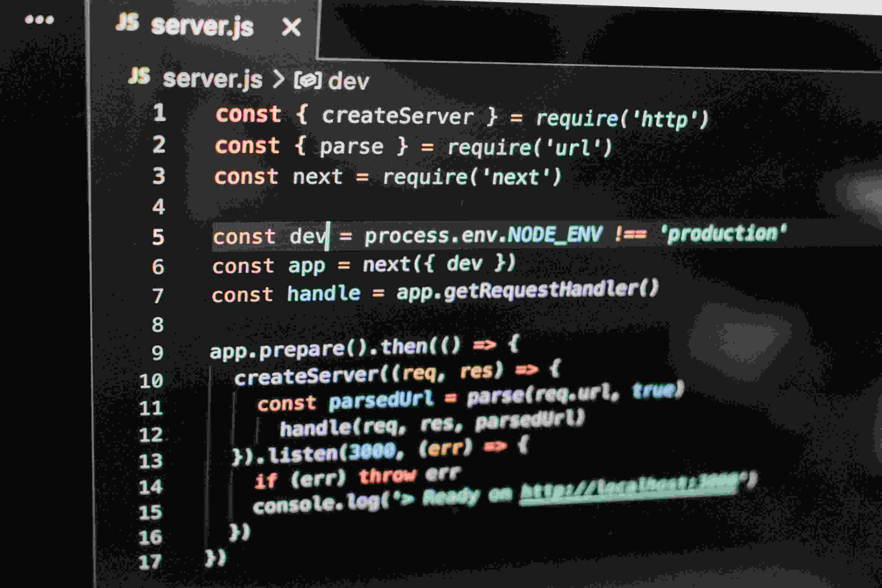Click line number 17 in the gutter

(x=150, y=562)
